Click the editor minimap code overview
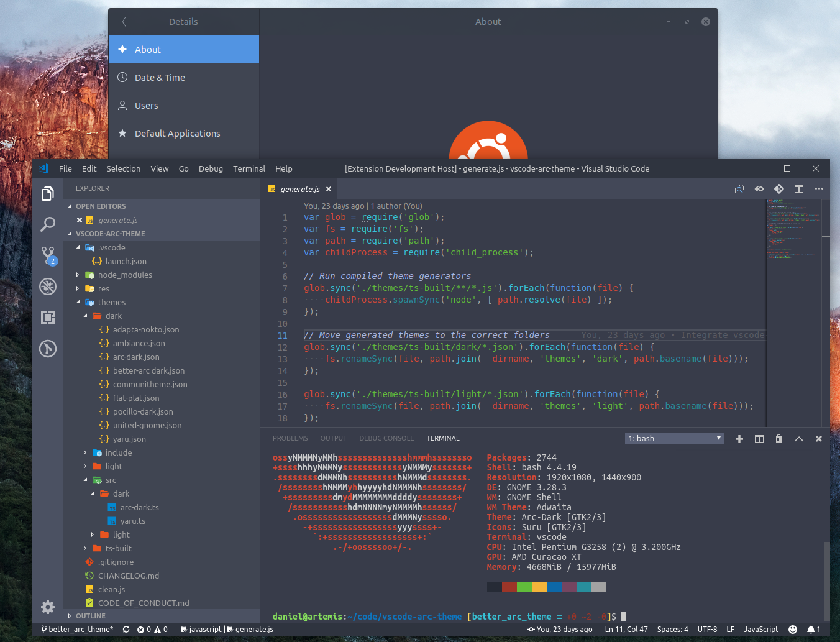The width and height of the screenshot is (840, 642). tap(793, 229)
